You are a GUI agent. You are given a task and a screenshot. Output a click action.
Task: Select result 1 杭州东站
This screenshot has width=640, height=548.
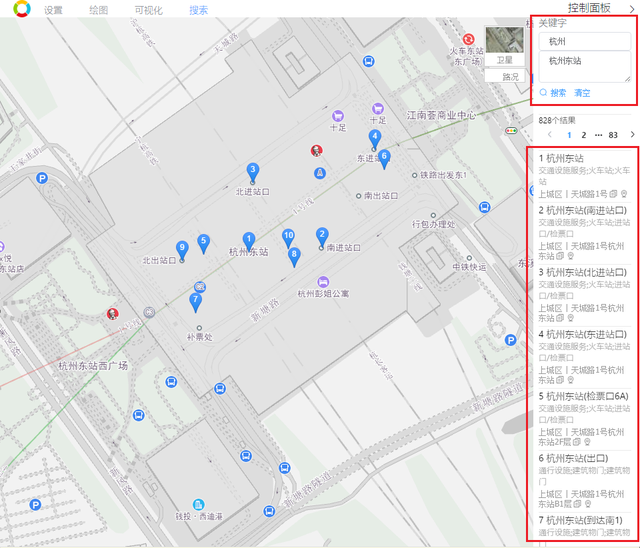click(x=561, y=158)
